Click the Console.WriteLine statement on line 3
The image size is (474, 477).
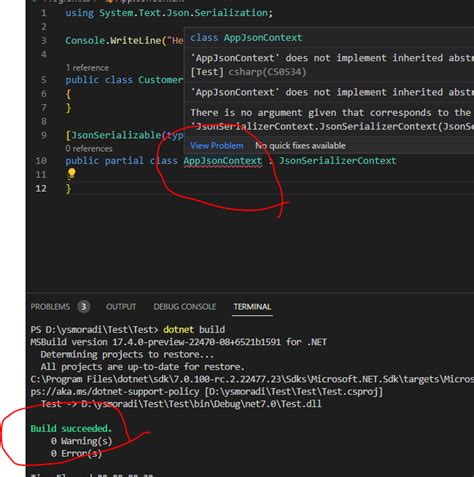[124, 41]
